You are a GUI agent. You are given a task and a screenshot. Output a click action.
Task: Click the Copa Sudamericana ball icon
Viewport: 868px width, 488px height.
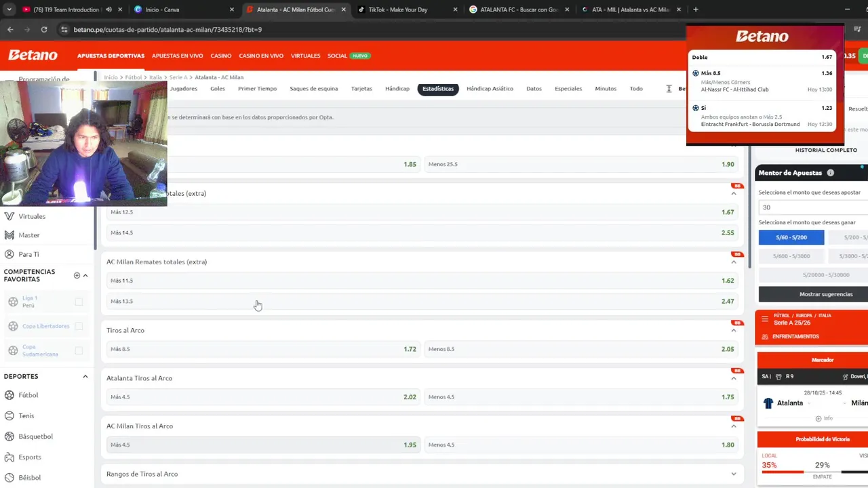[x=13, y=350]
